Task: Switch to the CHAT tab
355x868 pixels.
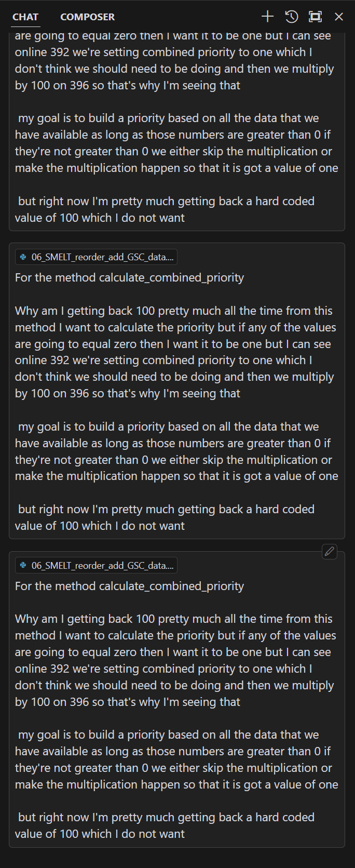Action: coord(25,17)
